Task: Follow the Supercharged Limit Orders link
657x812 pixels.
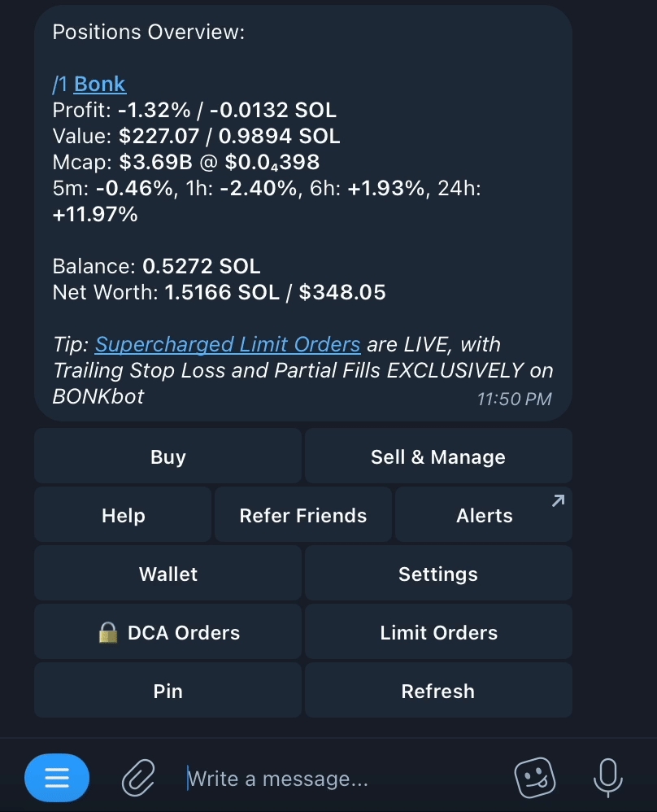Action: 228,344
